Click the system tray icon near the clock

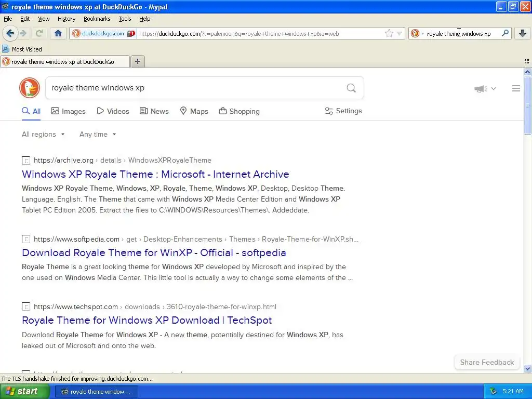point(493,391)
